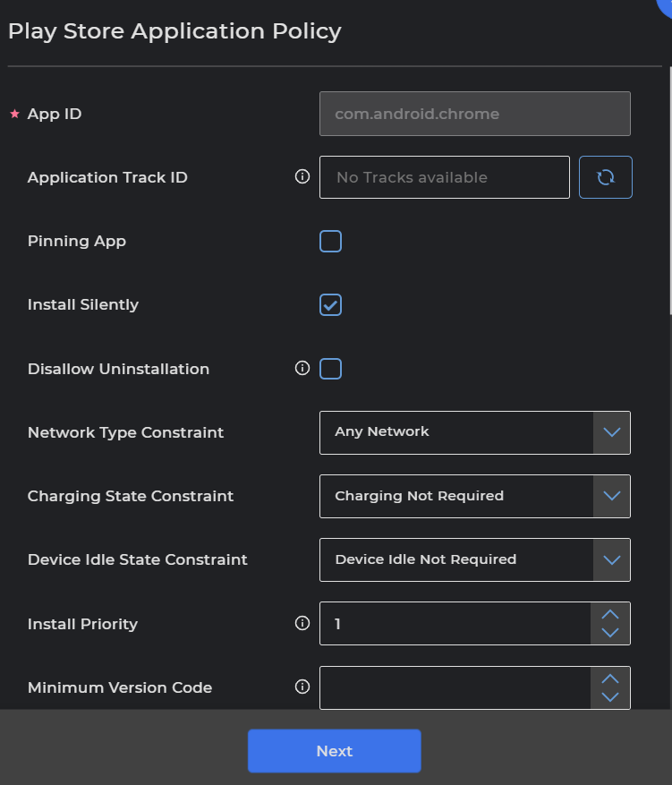Focus the Install Priority number field
672x785 pixels.
455,623
